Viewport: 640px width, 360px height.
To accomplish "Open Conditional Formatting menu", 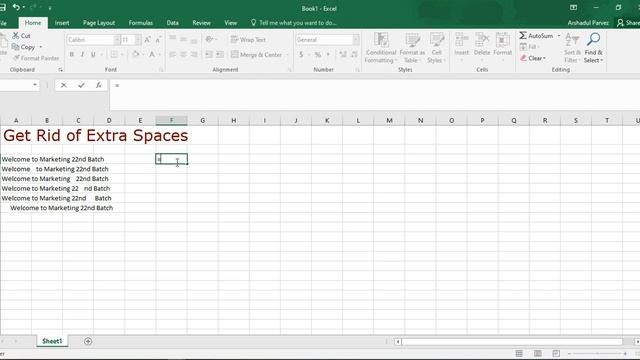I will pyautogui.click(x=380, y=48).
